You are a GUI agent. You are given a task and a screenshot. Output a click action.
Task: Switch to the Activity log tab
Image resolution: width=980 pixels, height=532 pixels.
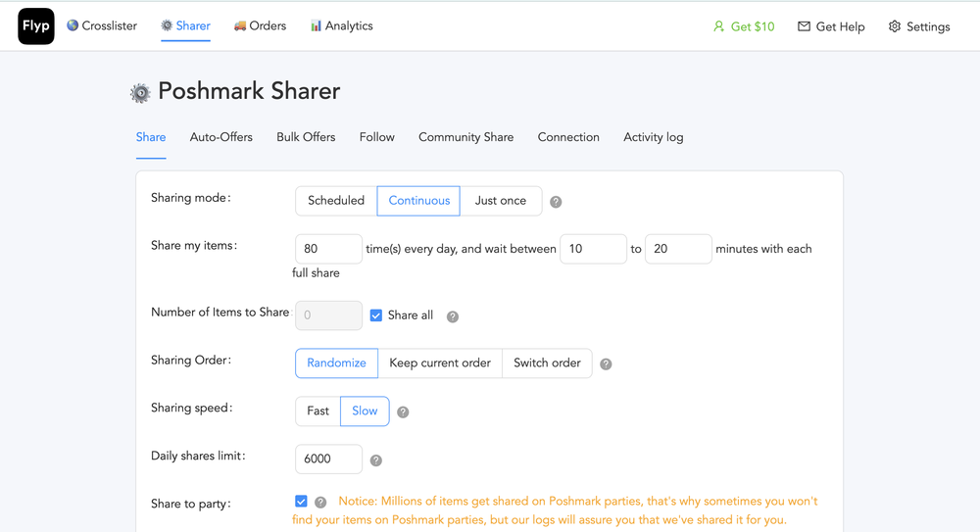(653, 137)
